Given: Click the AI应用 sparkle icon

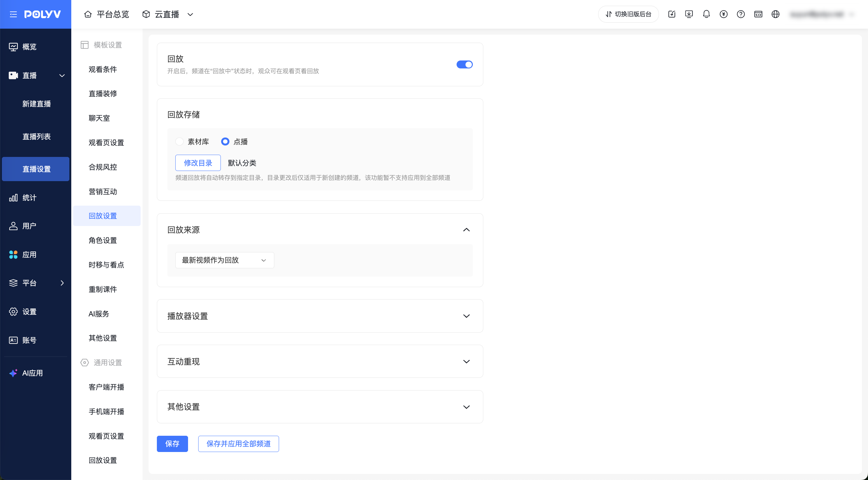Looking at the screenshot, I should pyautogui.click(x=13, y=373).
